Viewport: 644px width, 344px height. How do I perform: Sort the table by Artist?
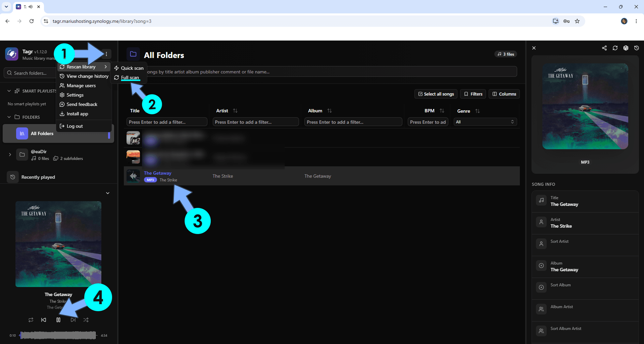click(235, 111)
